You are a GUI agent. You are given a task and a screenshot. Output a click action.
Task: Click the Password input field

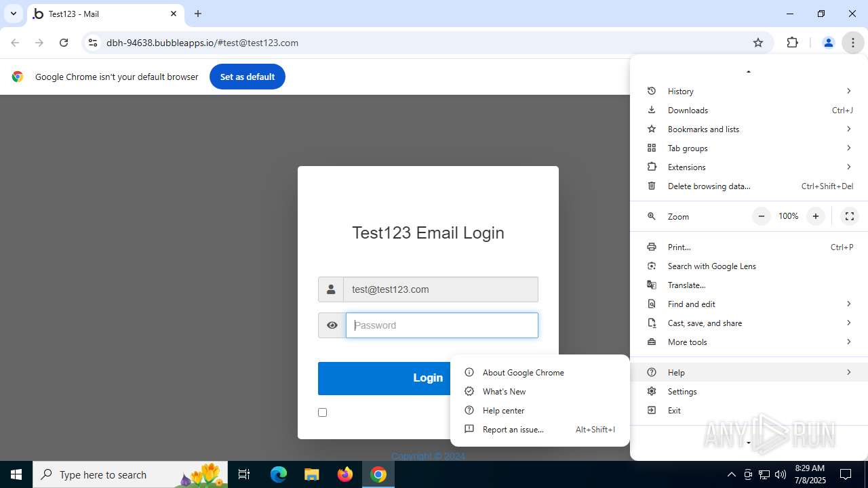[442, 325]
